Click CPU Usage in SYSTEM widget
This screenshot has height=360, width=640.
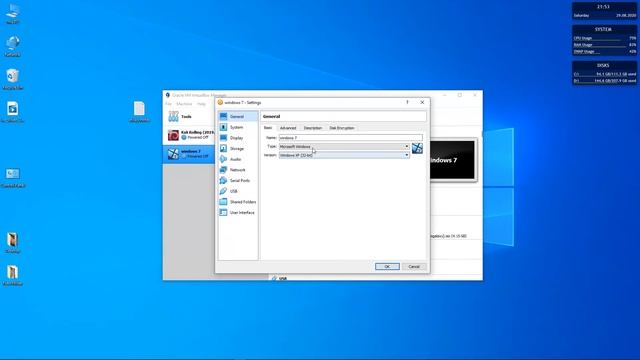click(x=604, y=38)
